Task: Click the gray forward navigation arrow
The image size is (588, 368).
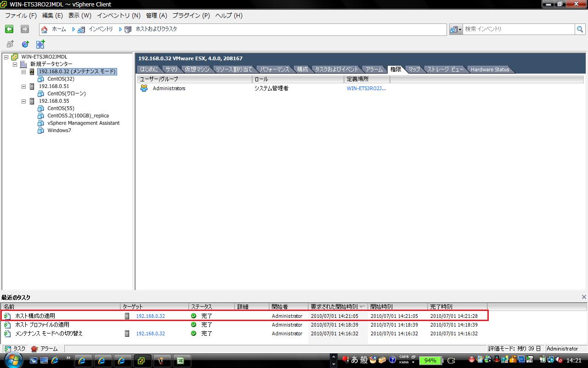Action: [x=25, y=29]
